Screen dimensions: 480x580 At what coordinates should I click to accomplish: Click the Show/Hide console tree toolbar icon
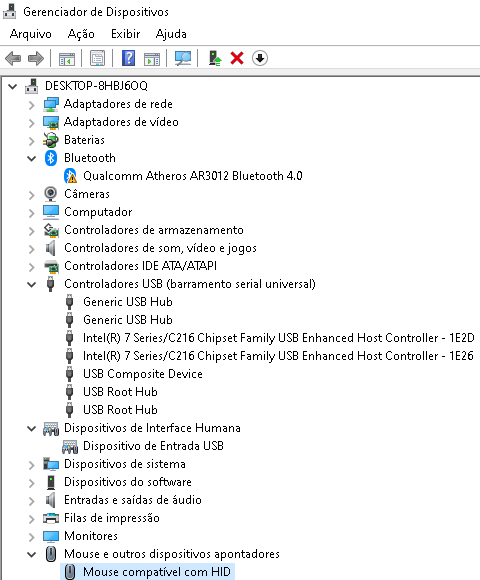click(x=67, y=58)
